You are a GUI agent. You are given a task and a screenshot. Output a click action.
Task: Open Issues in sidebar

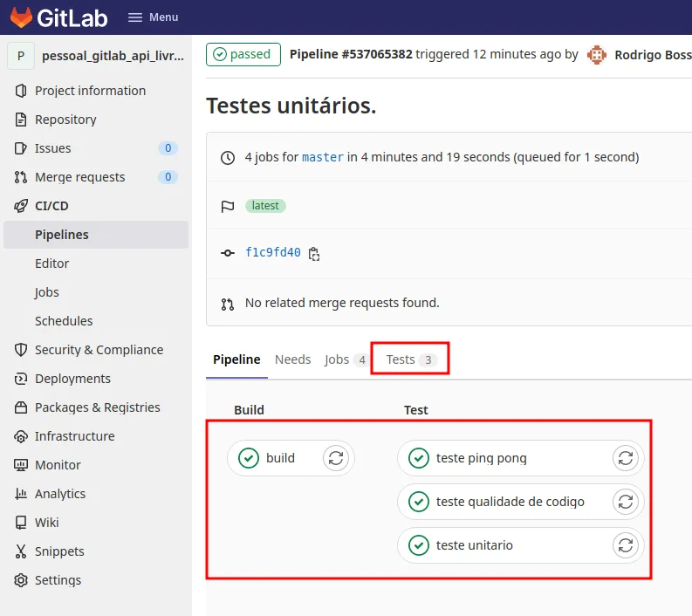coord(52,148)
